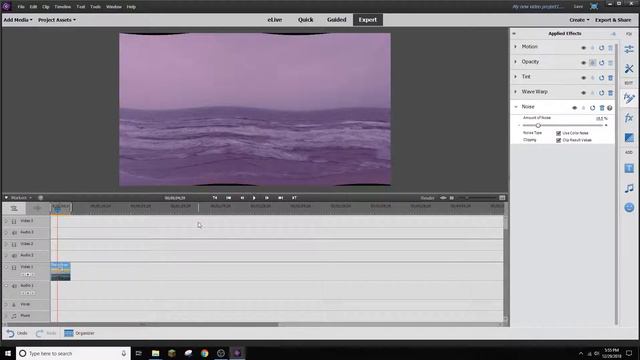
Task: Open the Effects fx icon
Action: [x=629, y=118]
